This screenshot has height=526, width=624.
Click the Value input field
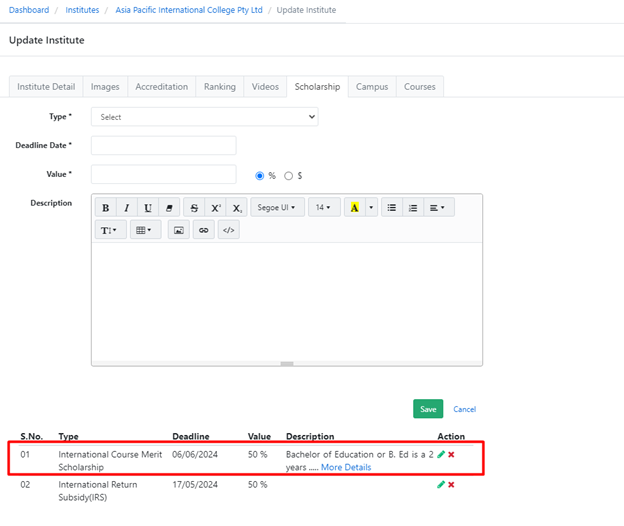[x=164, y=174]
